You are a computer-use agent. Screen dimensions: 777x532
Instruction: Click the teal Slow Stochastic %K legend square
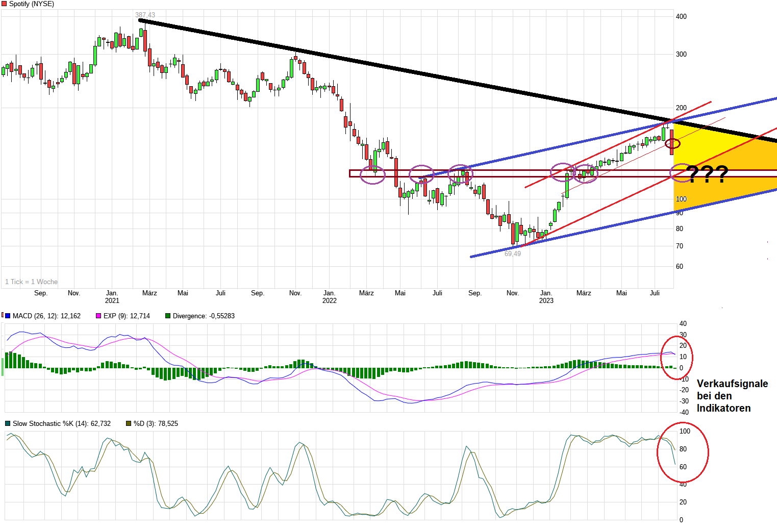[8, 424]
